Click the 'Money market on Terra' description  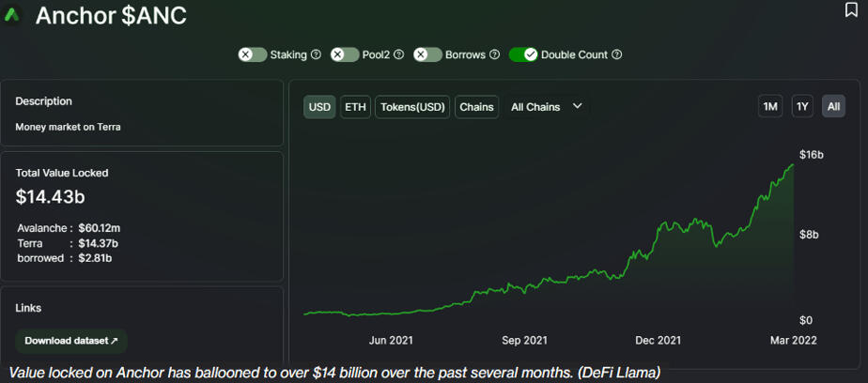[x=68, y=127]
